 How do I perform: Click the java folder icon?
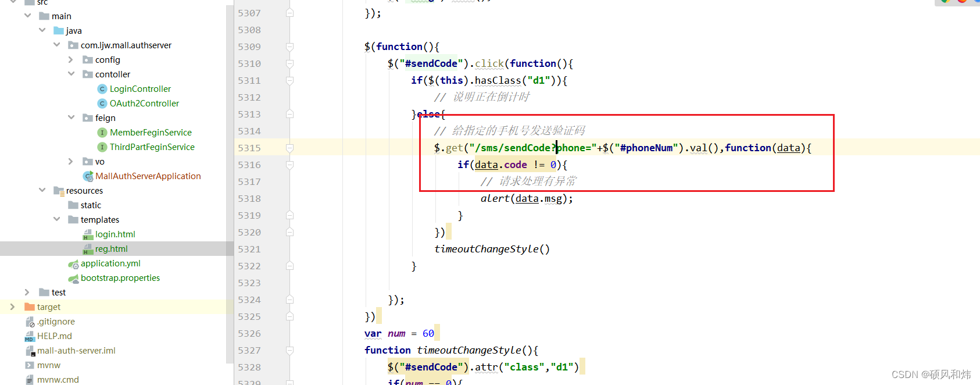59,30
